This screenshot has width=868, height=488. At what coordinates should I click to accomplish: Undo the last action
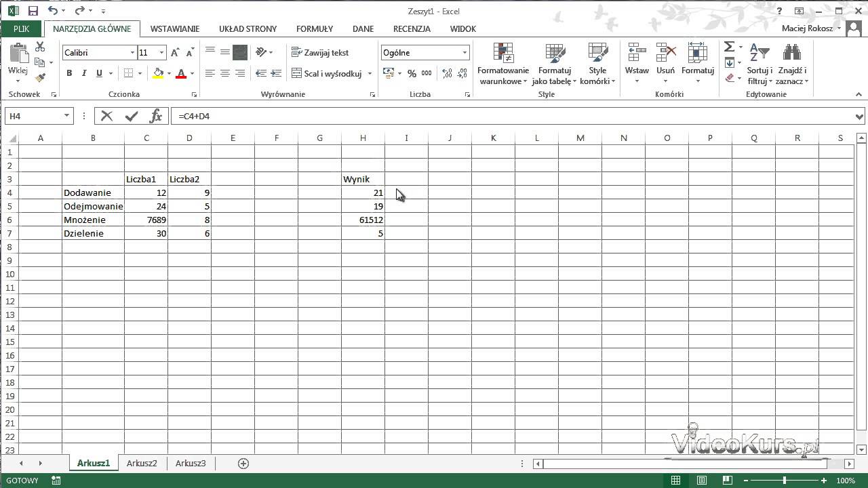click(53, 11)
